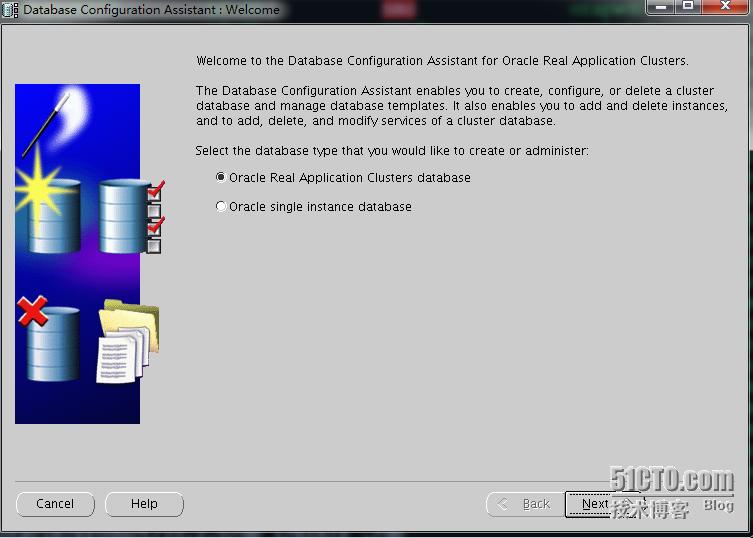The image size is (753, 538).
Task: Click the welcome text for Oracle Real Application Clusters
Action: 442,61
